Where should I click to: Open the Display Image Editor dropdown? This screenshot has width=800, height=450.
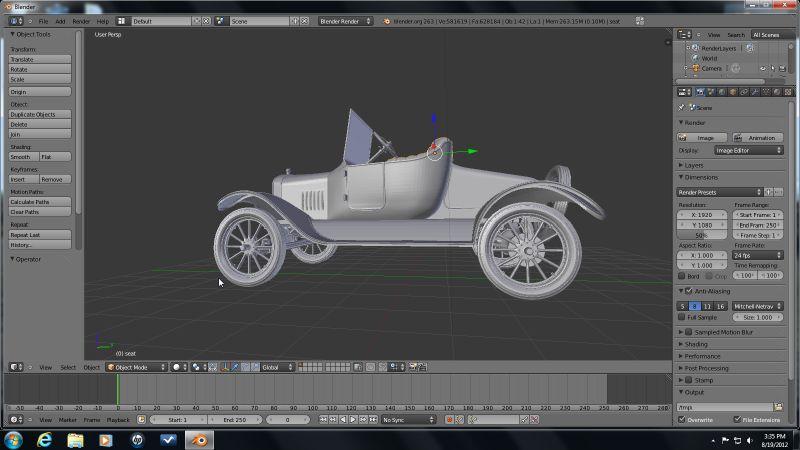click(748, 151)
